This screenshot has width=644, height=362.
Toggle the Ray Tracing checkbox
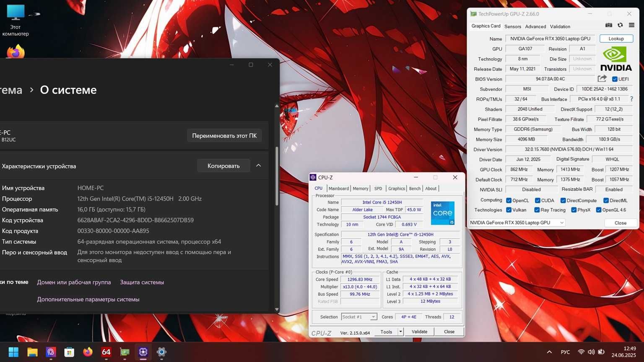tap(537, 210)
